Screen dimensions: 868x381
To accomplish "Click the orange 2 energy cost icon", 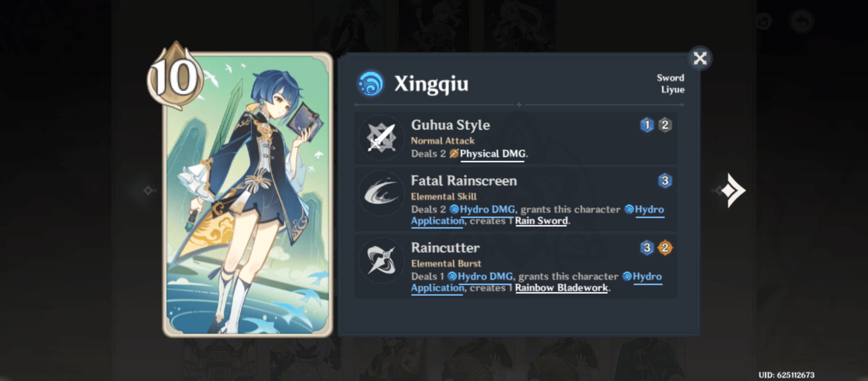I will coord(665,248).
